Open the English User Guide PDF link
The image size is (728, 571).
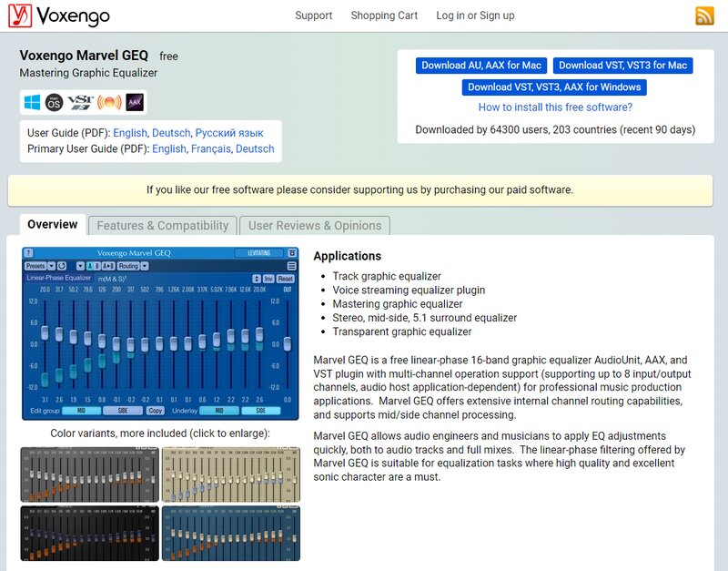[130, 133]
